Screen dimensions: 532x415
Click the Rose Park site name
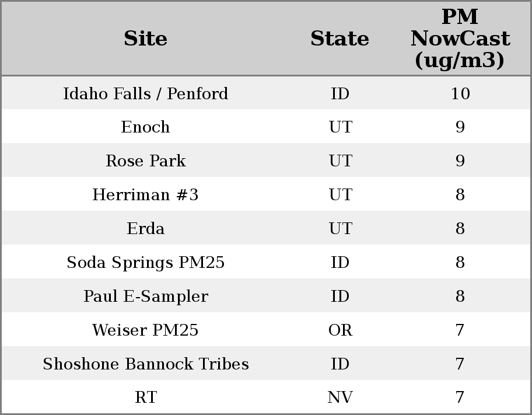(x=145, y=161)
